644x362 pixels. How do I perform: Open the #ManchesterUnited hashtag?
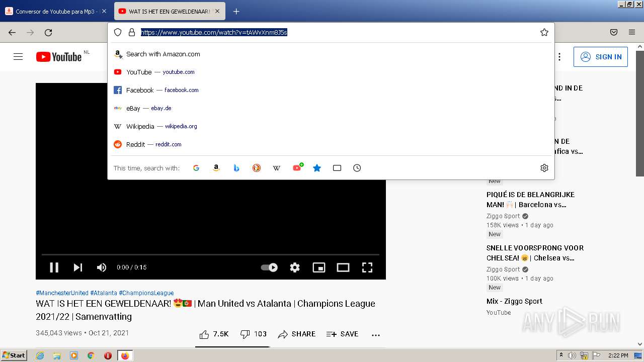tap(62, 293)
